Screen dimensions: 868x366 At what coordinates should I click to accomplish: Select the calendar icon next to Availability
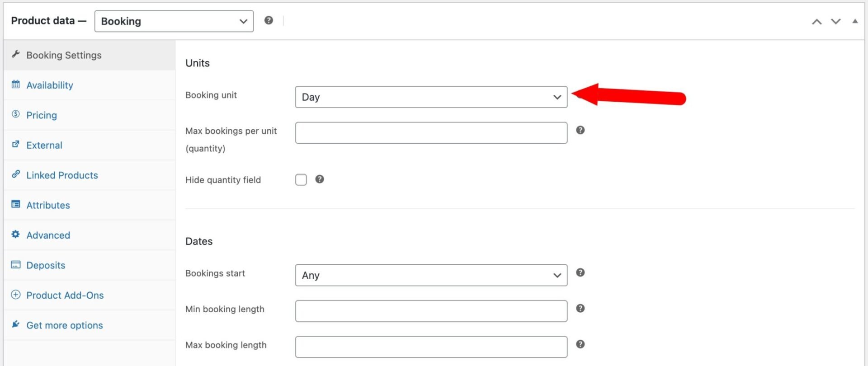[x=16, y=84]
